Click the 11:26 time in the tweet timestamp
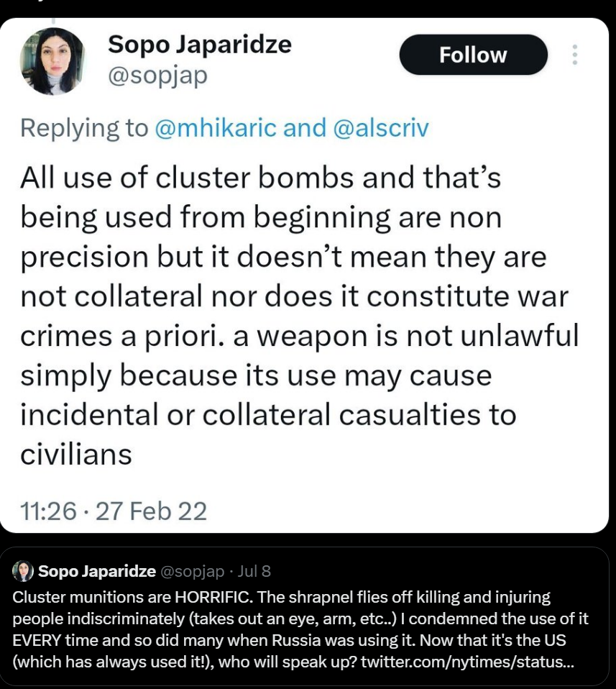Image resolution: width=616 pixels, height=689 pixels. (x=48, y=511)
